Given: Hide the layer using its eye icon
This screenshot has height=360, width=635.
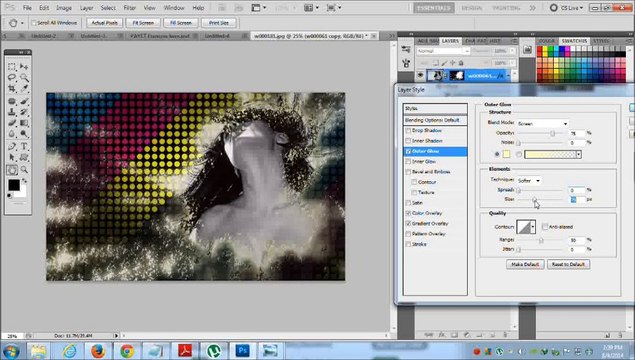Looking at the screenshot, I should (420, 75).
